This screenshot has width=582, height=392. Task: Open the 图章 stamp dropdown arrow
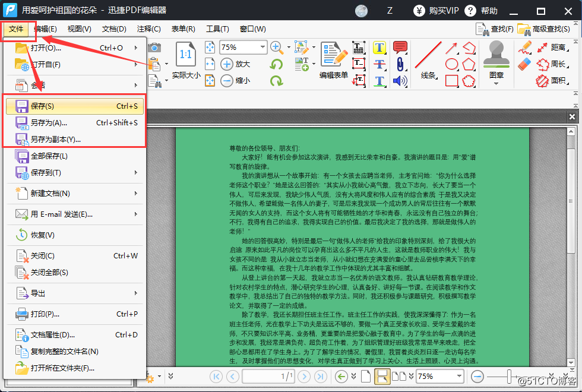tap(496, 84)
